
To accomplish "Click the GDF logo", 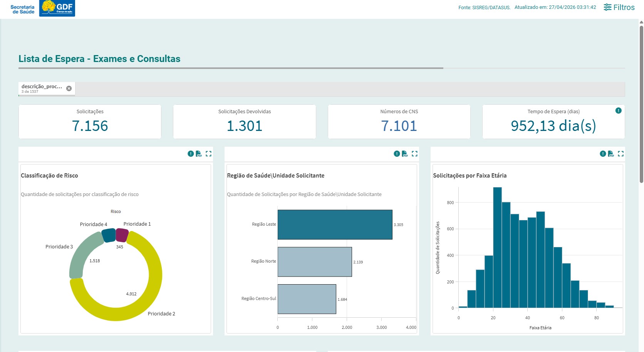I will pyautogui.click(x=57, y=8).
